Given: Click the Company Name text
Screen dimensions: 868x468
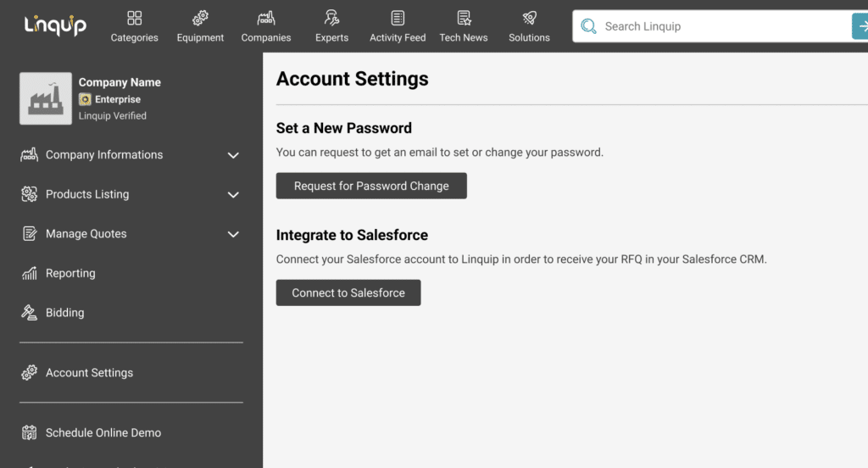Looking at the screenshot, I should 120,82.
